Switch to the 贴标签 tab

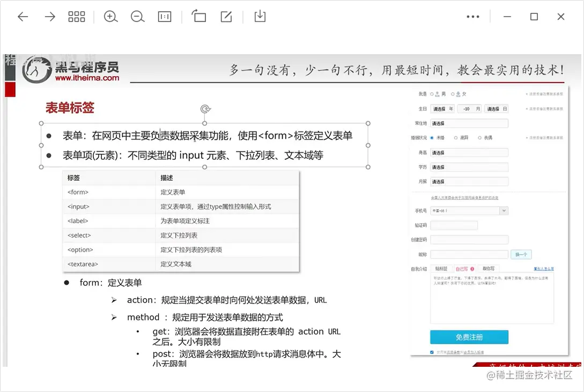pos(441,269)
